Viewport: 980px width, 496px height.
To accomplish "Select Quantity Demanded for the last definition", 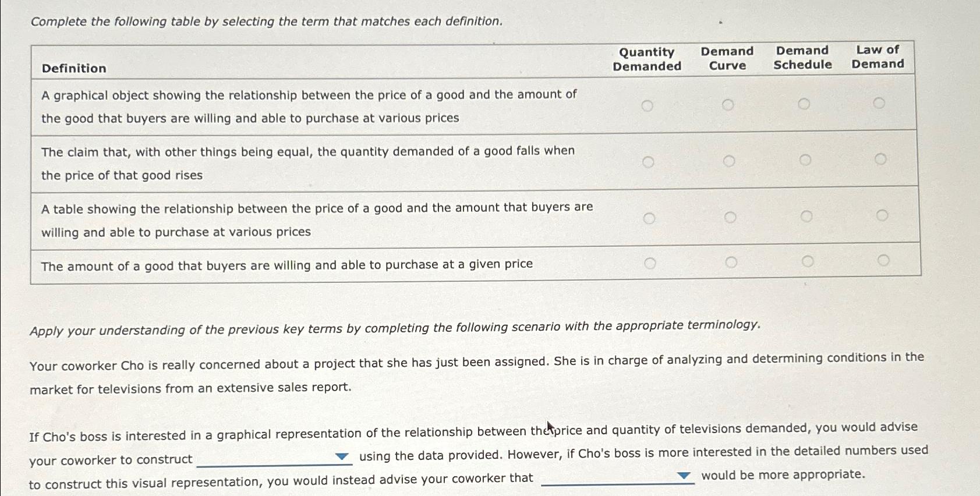I will point(649,262).
